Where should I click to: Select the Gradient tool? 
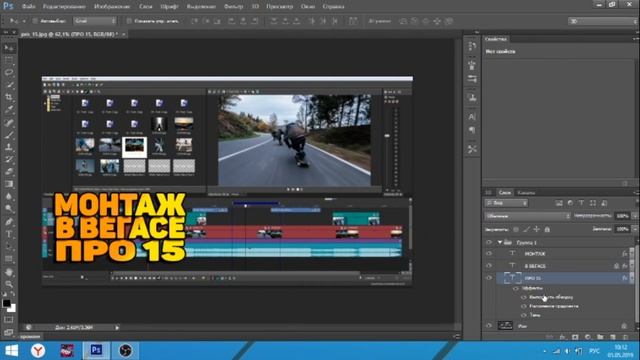point(9,184)
